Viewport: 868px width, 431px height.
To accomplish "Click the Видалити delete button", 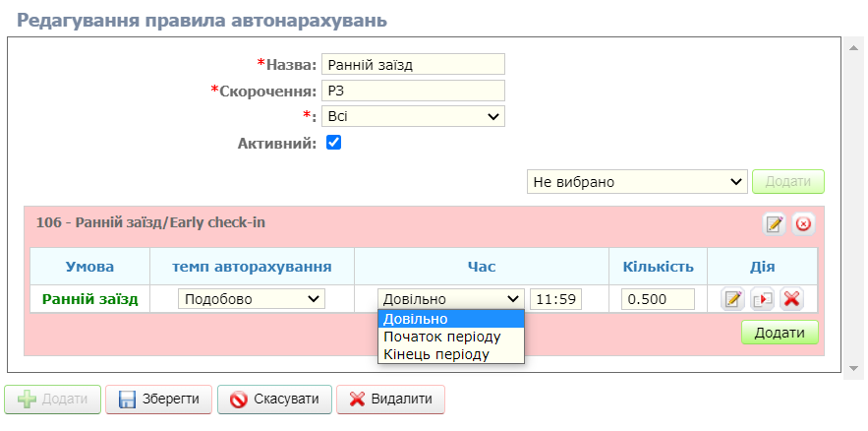I will (390, 400).
